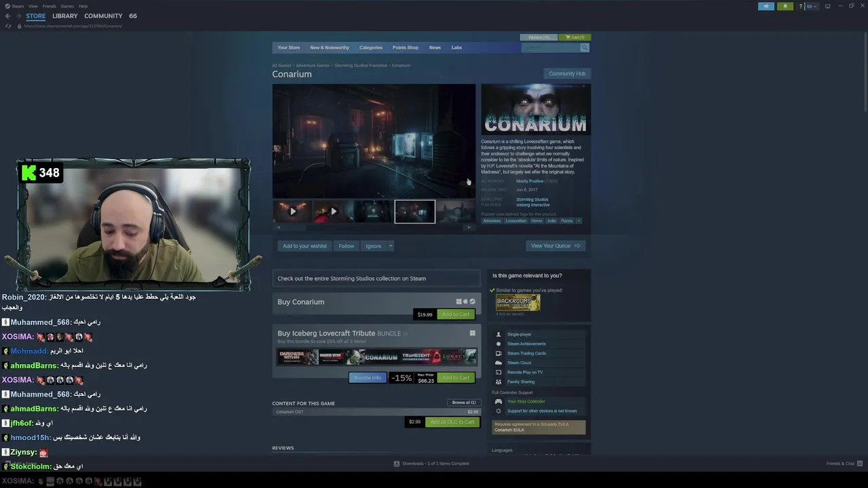The image size is (868, 488).
Task: Click the gear icon for other devices
Action: tap(498, 411)
